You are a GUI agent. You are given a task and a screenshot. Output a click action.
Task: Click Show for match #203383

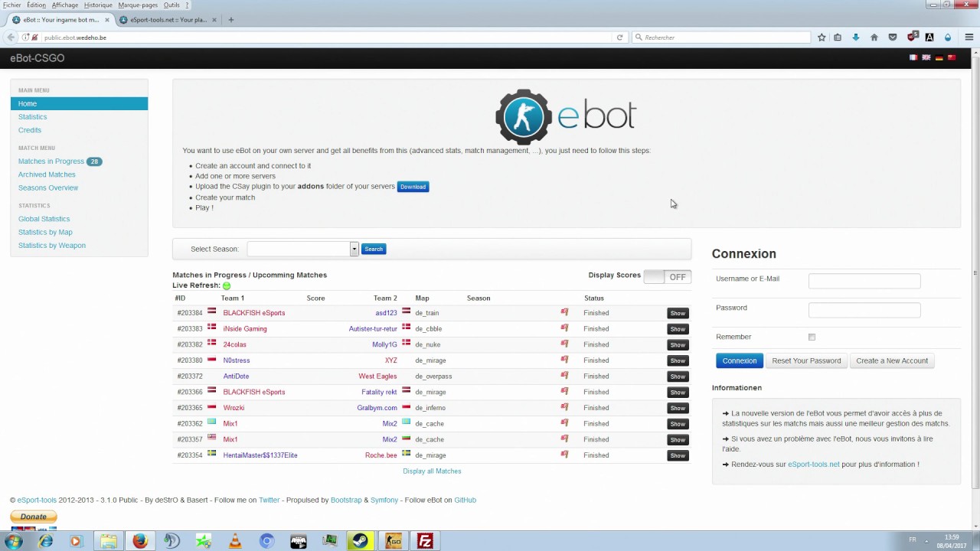(678, 329)
